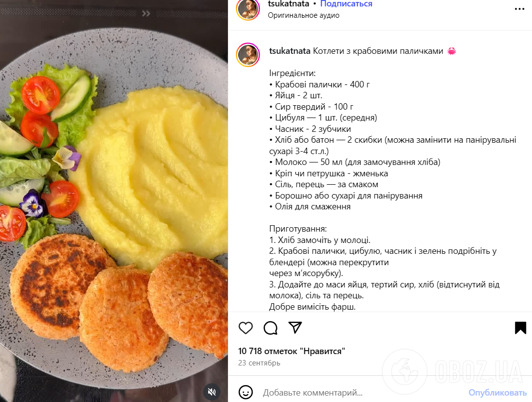The image size is (532, 402).
Task: Open tsukatnata username in the header
Action: pyautogui.click(x=288, y=4)
